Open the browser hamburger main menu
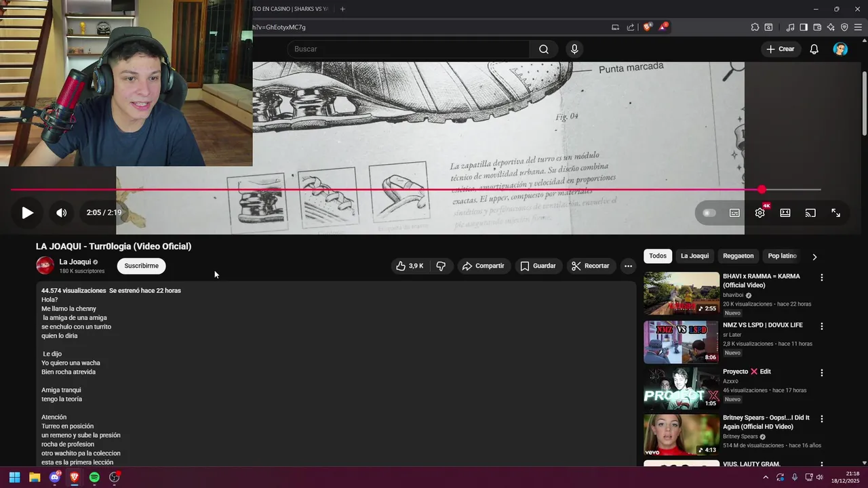 coord(858,27)
